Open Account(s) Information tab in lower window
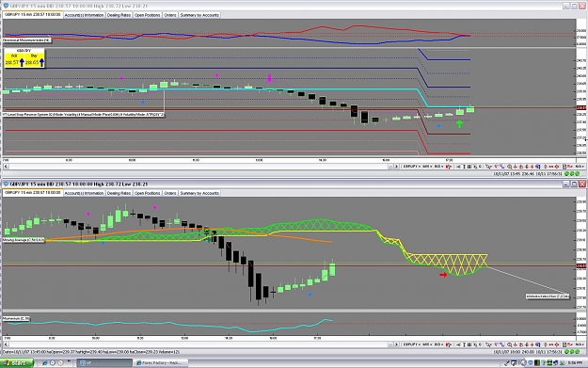 click(x=84, y=193)
